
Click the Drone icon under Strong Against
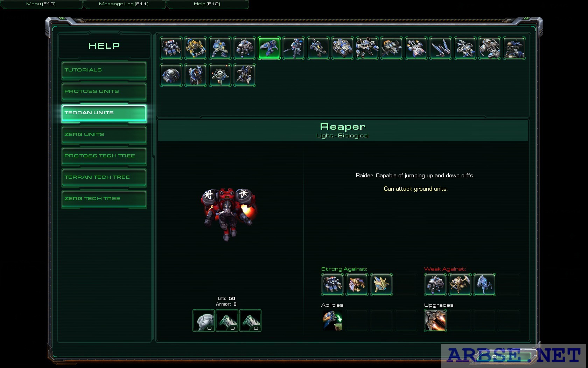coord(357,285)
